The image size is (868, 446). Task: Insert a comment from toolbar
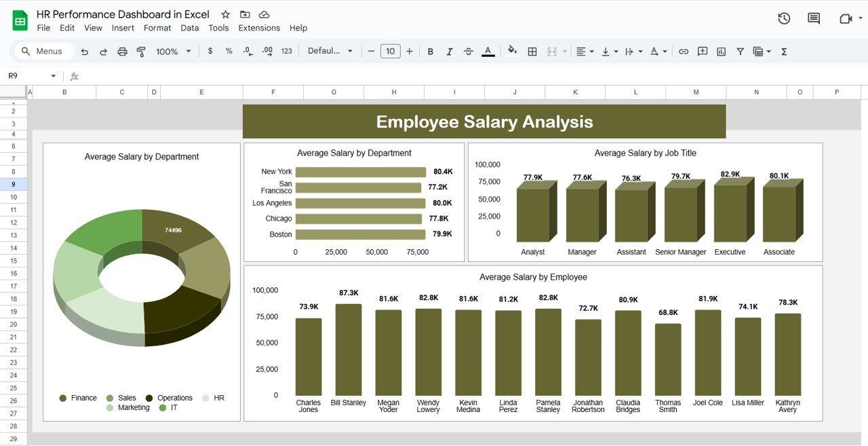pos(703,52)
